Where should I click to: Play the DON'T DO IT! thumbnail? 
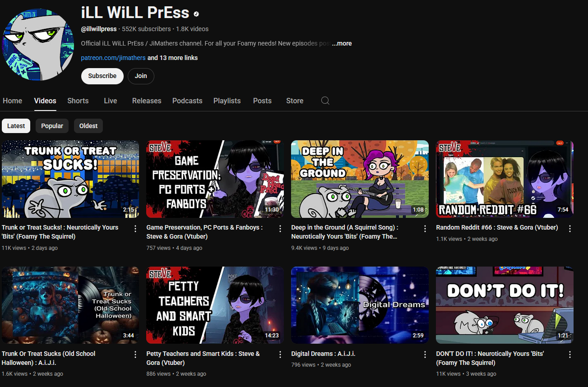click(x=505, y=305)
